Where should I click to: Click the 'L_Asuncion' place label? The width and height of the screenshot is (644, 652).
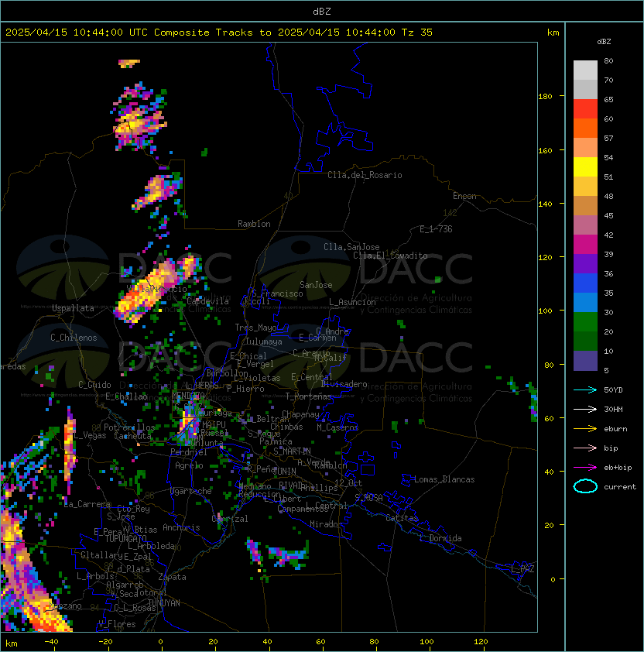pyautogui.click(x=352, y=302)
